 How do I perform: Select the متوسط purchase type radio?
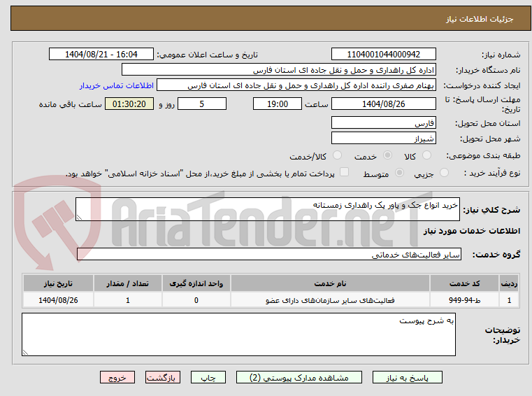(400, 173)
